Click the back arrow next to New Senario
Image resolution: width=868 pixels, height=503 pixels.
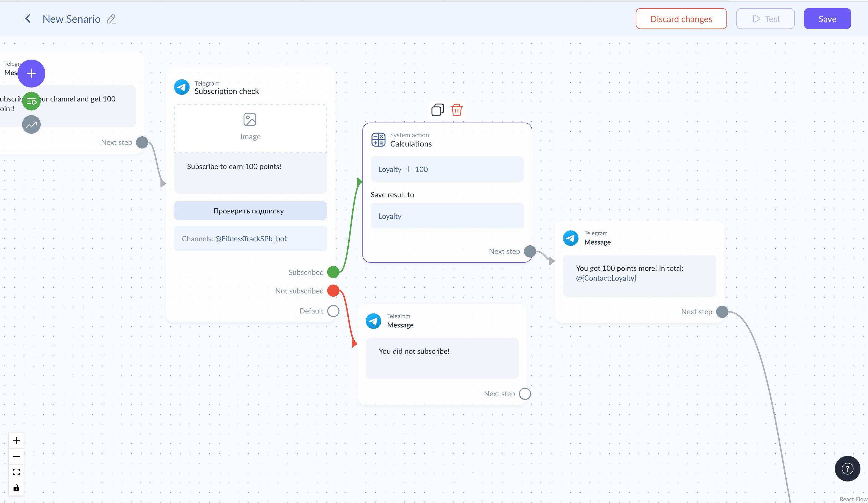point(28,19)
